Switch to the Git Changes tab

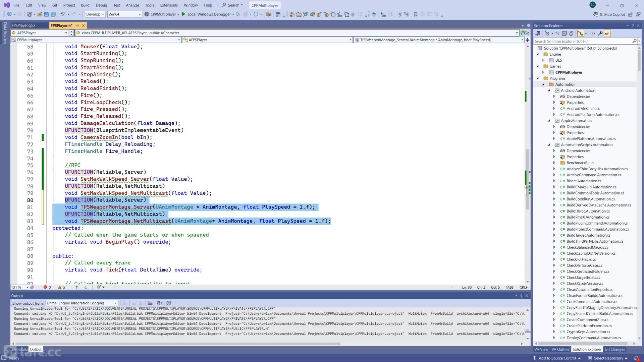(615, 349)
